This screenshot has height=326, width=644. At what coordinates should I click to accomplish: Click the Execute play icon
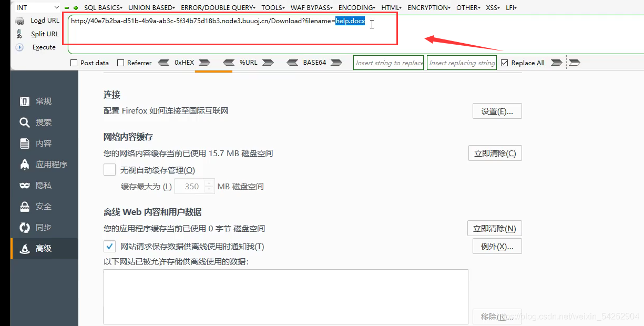(x=20, y=47)
